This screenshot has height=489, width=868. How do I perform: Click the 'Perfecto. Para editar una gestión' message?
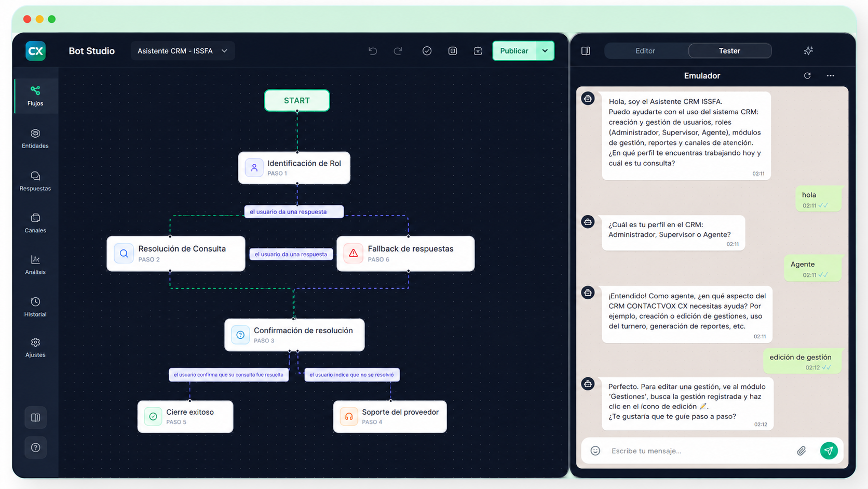(688, 404)
